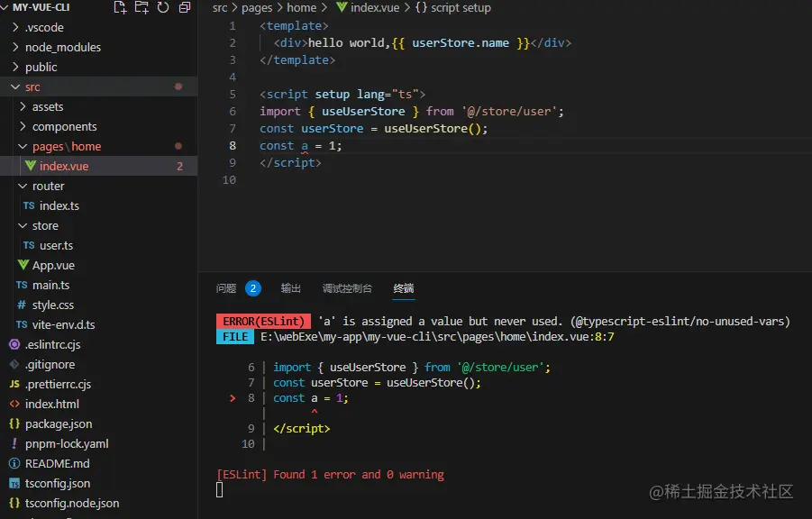Click the underlined variable a on line 8
Screen dimensions: 812x519
[305, 146]
